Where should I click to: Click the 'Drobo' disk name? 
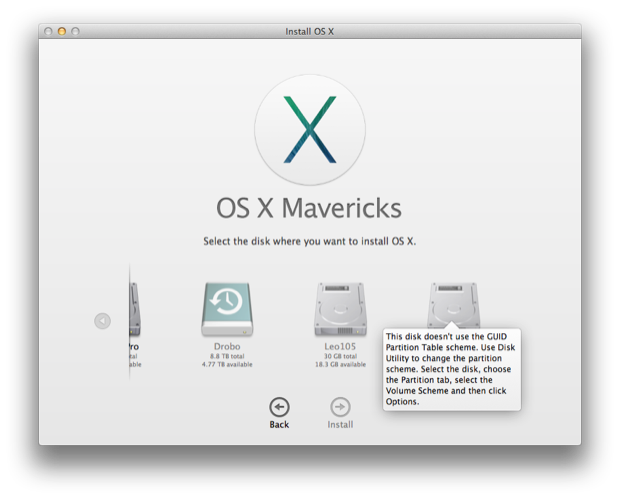(x=227, y=346)
